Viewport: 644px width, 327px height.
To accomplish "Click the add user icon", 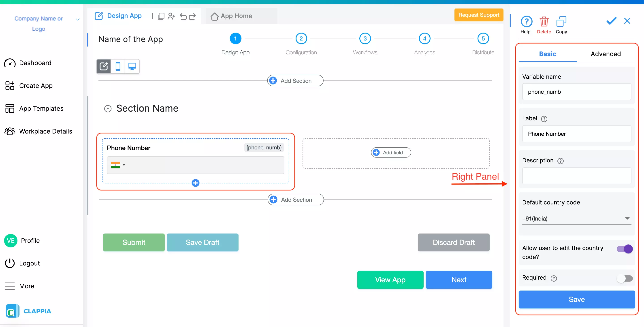I will [x=171, y=17].
